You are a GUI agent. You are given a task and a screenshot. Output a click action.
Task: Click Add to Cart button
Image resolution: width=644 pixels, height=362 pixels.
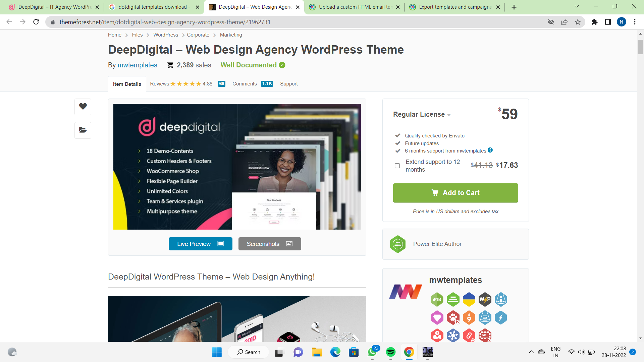[455, 193]
